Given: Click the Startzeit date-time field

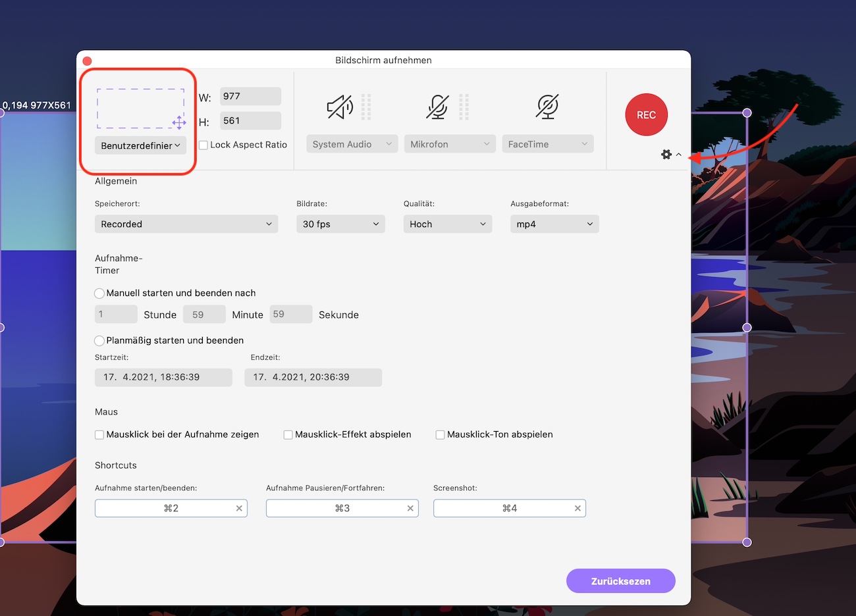Looking at the screenshot, I should pyautogui.click(x=163, y=377).
